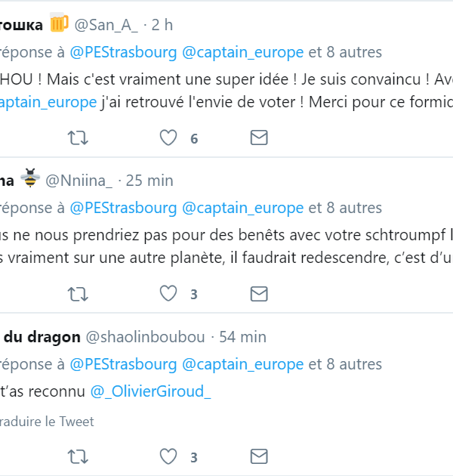Open the '25 min' tweet timestamp

point(149,181)
